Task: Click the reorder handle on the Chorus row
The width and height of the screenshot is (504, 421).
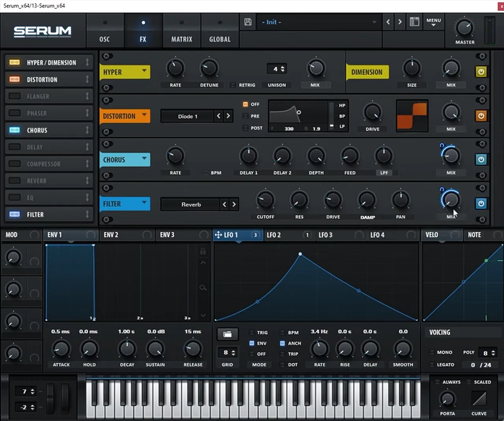Action: [87, 130]
